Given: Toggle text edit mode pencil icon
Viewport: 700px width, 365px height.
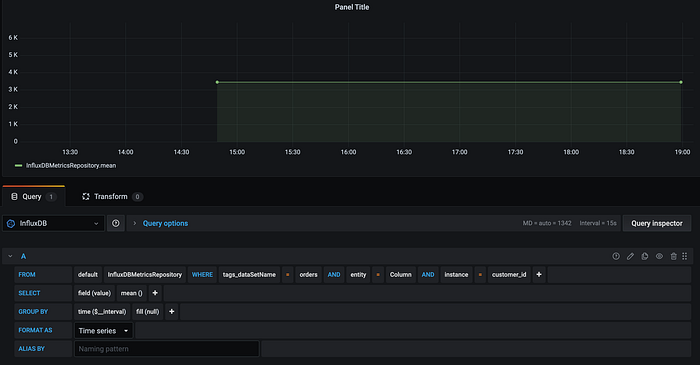Looking at the screenshot, I should point(630,256).
